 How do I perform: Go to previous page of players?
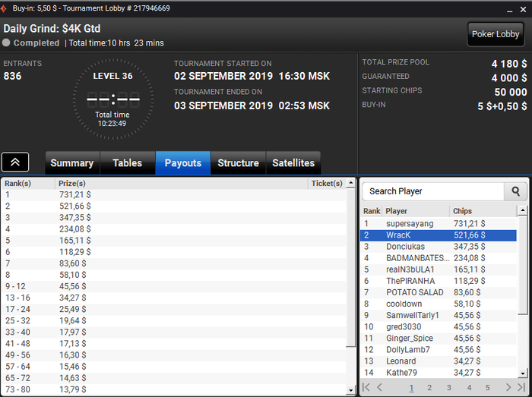(x=380, y=387)
